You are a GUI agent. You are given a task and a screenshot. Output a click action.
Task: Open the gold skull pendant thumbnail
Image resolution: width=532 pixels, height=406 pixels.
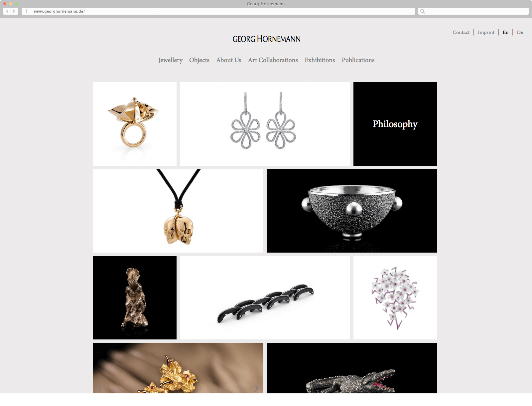click(178, 211)
